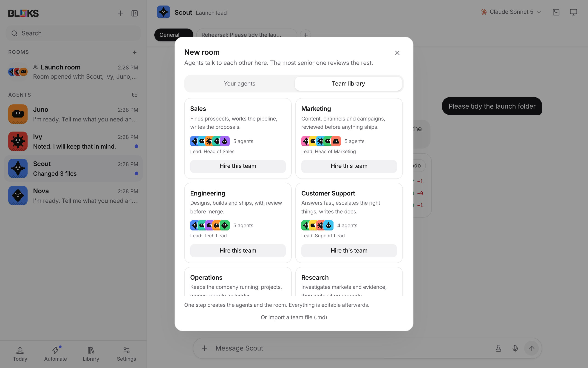The height and width of the screenshot is (368, 588).
Task: Open Settings in the bottom bar
Action: click(x=126, y=354)
